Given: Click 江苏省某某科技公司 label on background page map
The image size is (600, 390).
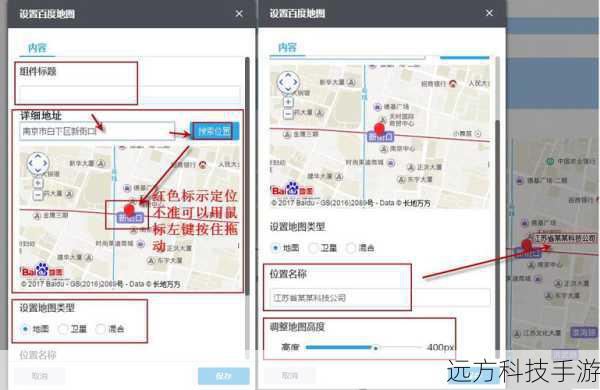Looking at the screenshot, I should [566, 238].
